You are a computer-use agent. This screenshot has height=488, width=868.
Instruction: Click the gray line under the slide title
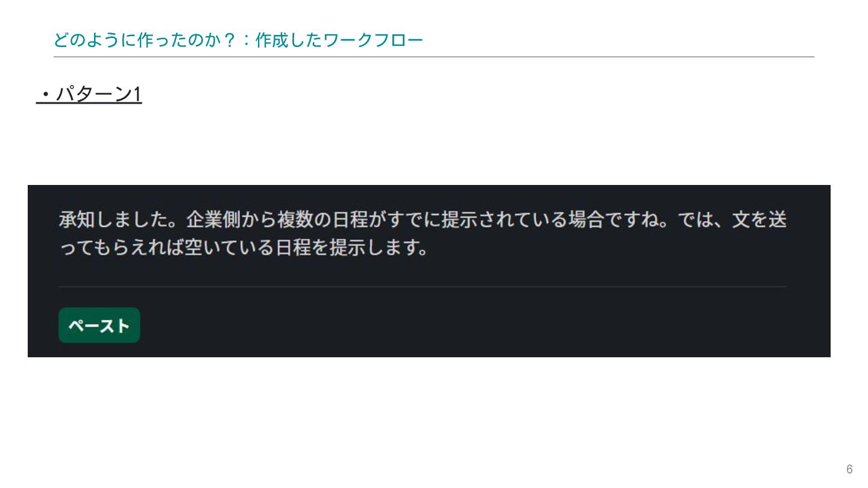[x=434, y=57]
